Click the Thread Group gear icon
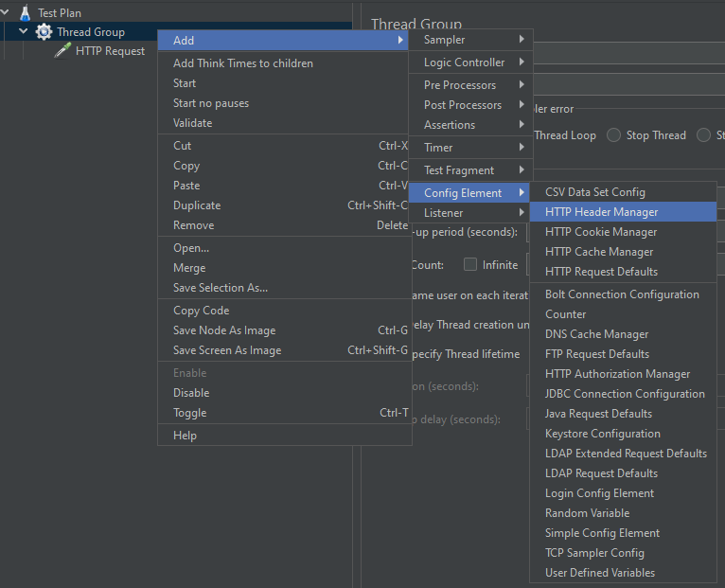Image resolution: width=725 pixels, height=588 pixels. [x=44, y=32]
